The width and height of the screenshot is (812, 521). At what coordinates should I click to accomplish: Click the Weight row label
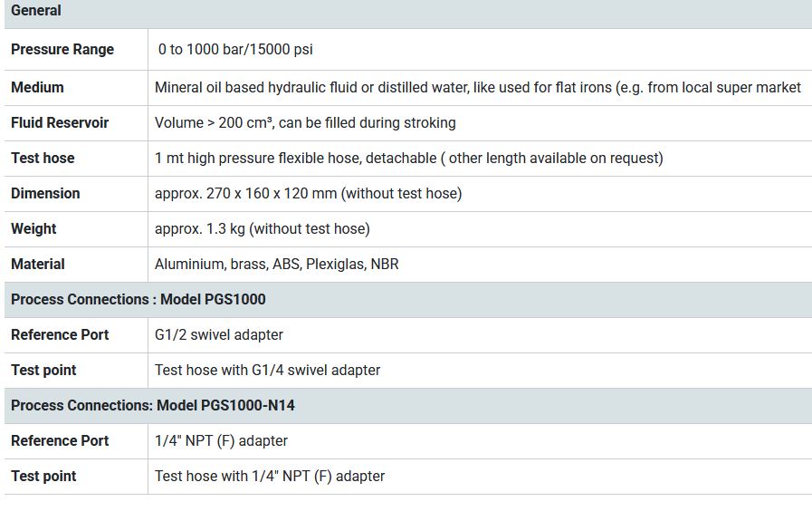point(33,229)
